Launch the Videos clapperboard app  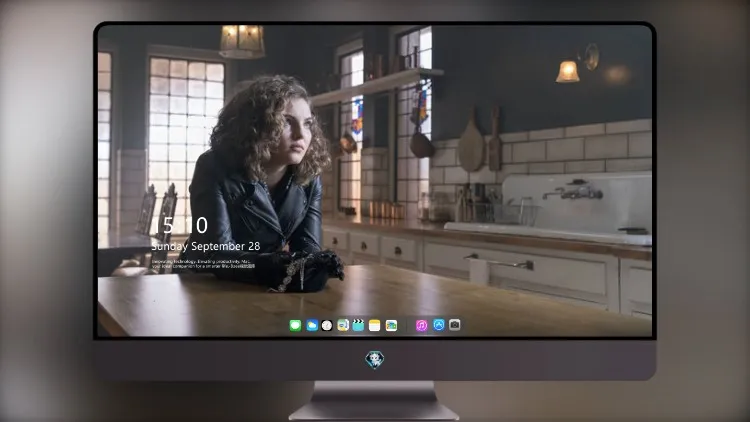(x=358, y=326)
